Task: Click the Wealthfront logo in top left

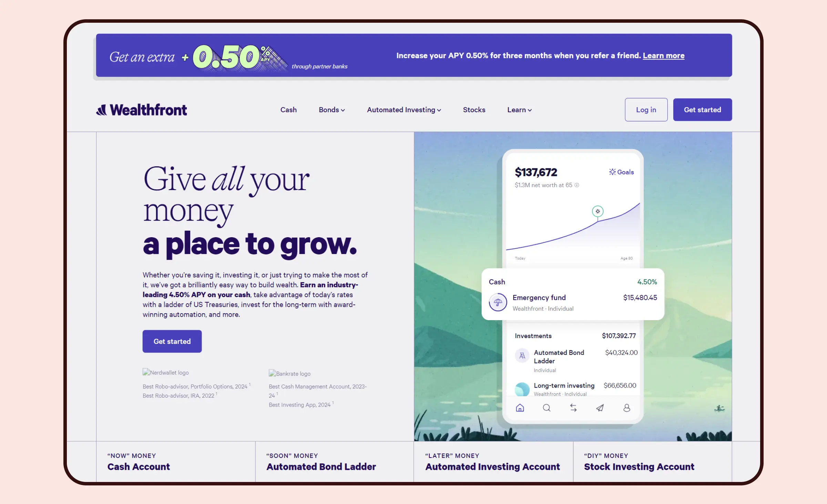Action: coord(142,110)
